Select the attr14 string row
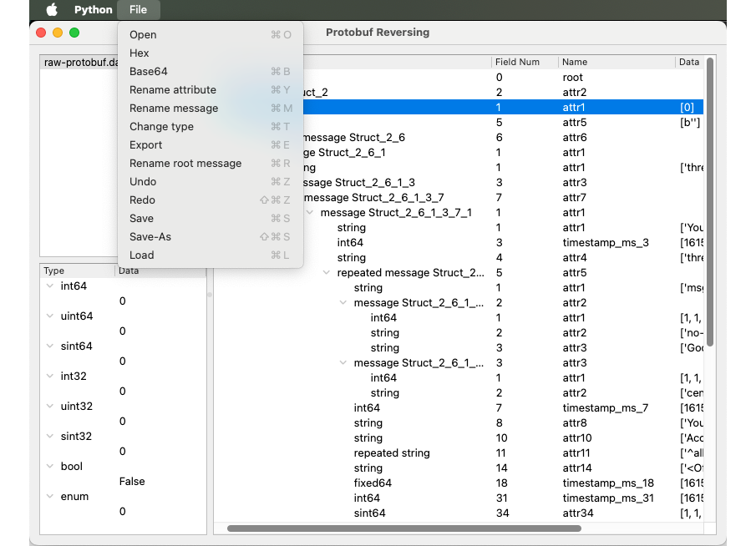The width and height of the screenshot is (756, 546). tap(459, 468)
